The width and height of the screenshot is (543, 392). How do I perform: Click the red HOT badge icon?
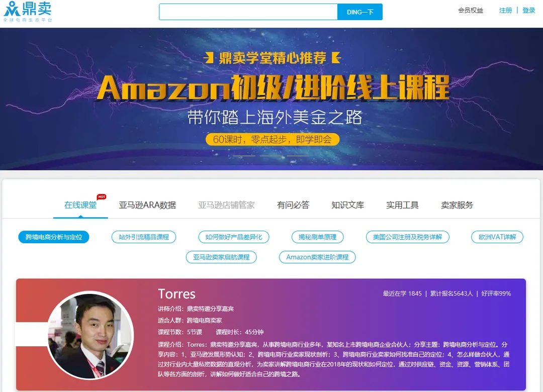click(x=102, y=197)
